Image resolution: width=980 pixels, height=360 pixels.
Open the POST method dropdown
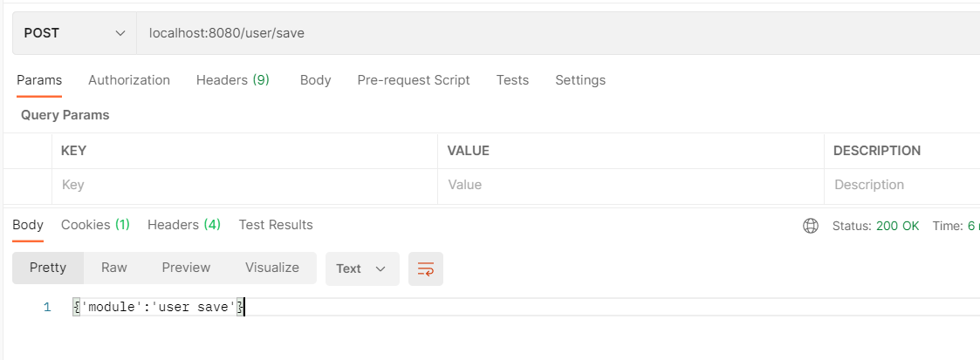[x=74, y=33]
